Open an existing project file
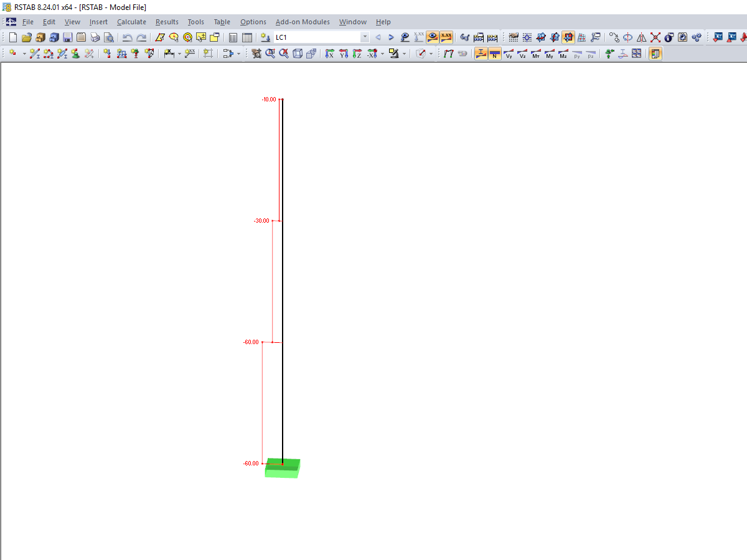747x560 pixels. (x=26, y=37)
